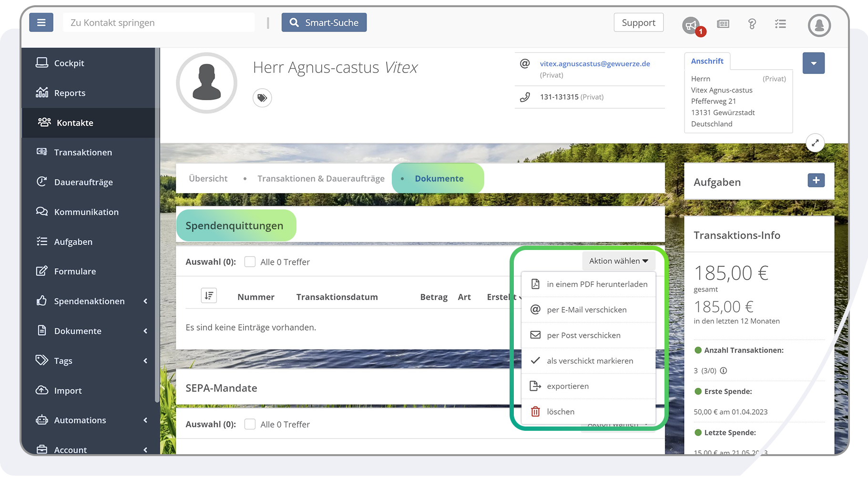Click 'Pfefferweg 21' in the address box
The height and width of the screenshot is (489, 868).
click(x=714, y=101)
